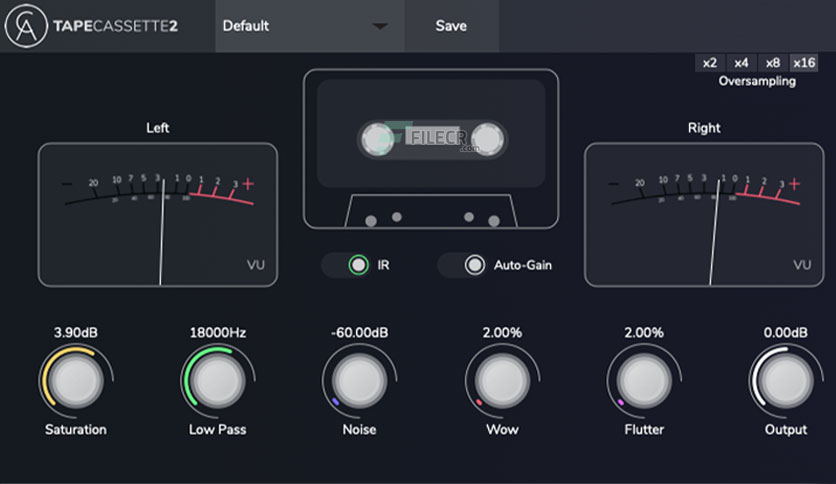Click the Right meter heading
This screenshot has height=484, width=836.
704,128
